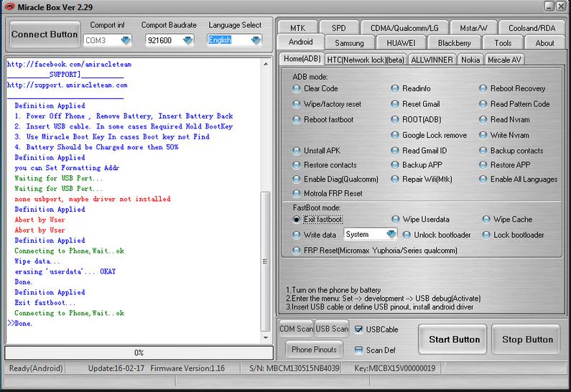Select the Reset Gmail option
The width and height of the screenshot is (571, 392).
416,104
